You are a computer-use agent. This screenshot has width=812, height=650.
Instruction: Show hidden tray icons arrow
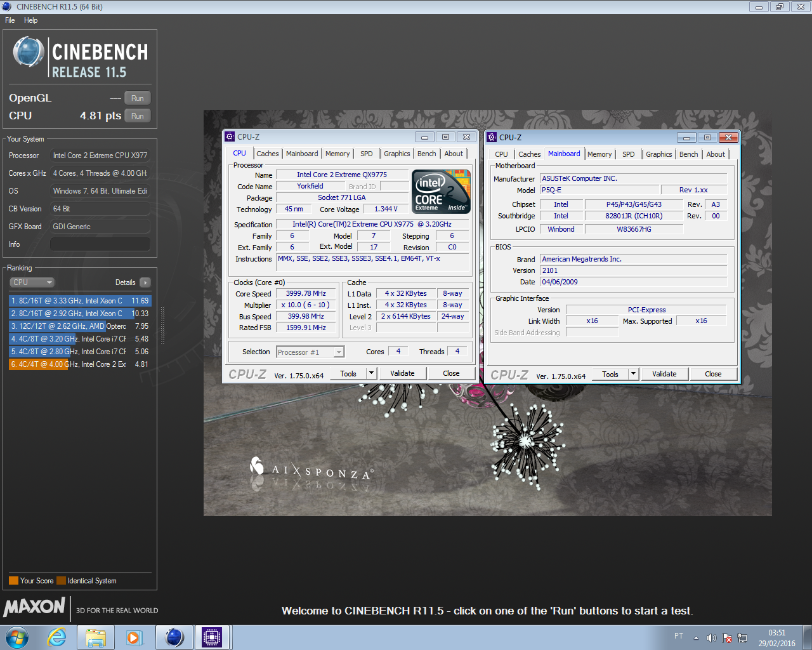[x=696, y=638]
